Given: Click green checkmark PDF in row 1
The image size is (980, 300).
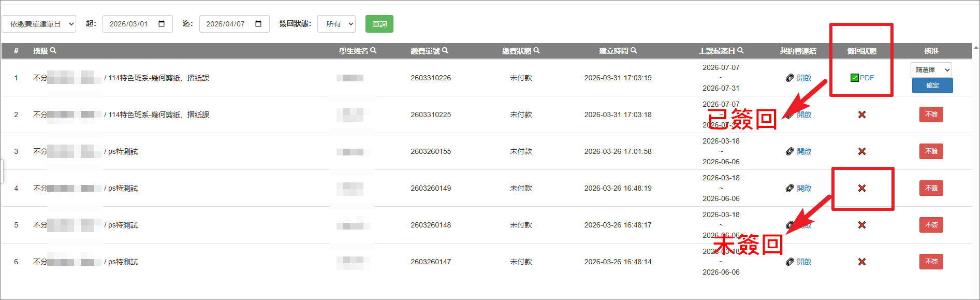Looking at the screenshot, I should click(862, 78).
